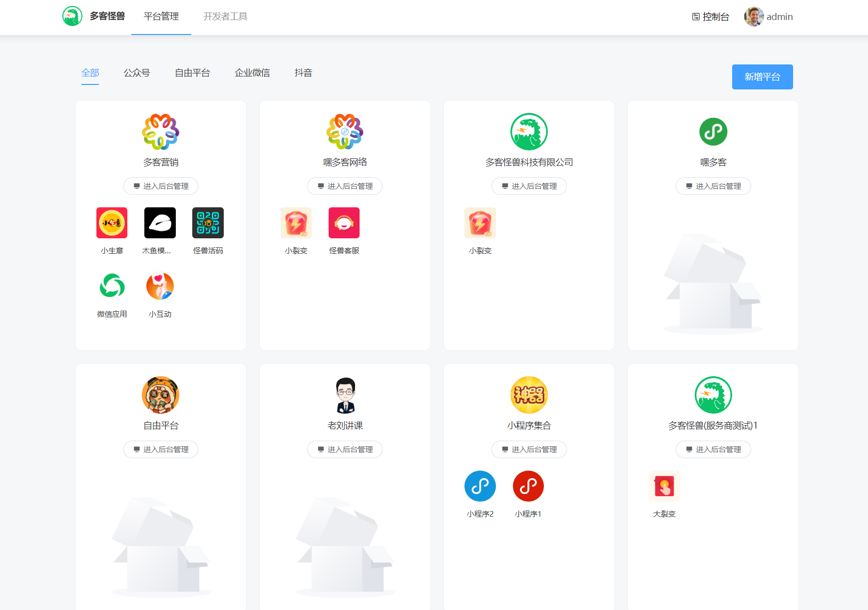Select the 公众号 filter tab
This screenshot has width=868, height=610.
click(137, 73)
